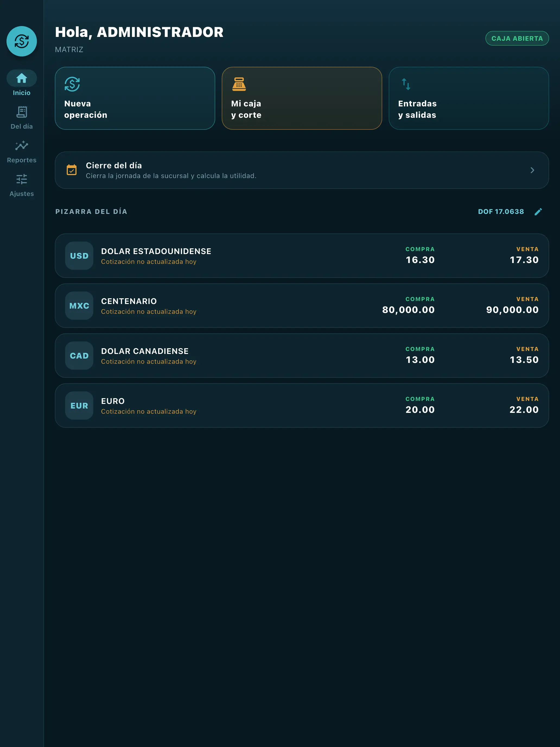Viewport: 560px width, 747px height.
Task: Click the Hola, ADMINISTRADOR greeting
Action: click(x=139, y=32)
